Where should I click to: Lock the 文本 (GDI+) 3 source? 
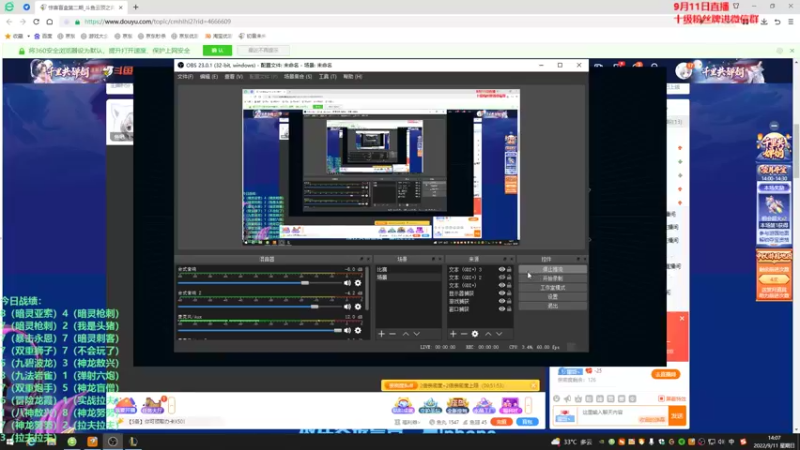click(509, 269)
